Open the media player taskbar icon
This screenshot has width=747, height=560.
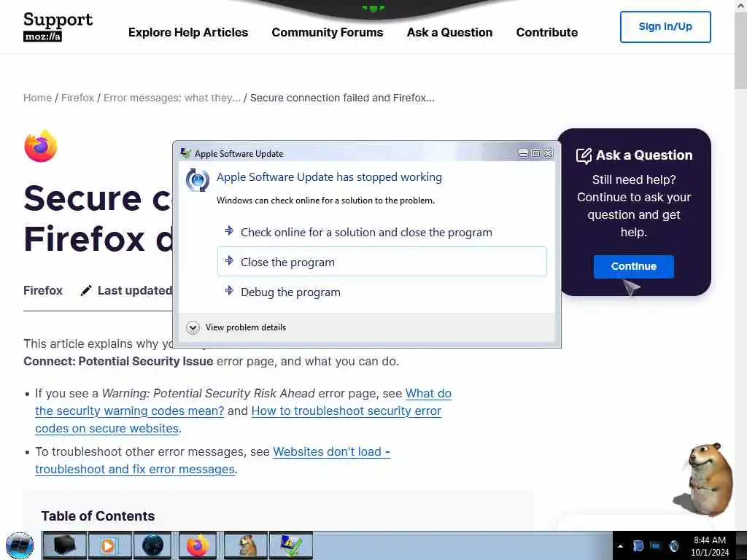coord(109,545)
